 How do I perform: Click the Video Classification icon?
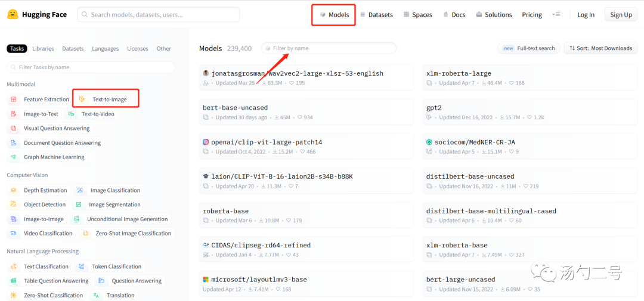coord(14,233)
